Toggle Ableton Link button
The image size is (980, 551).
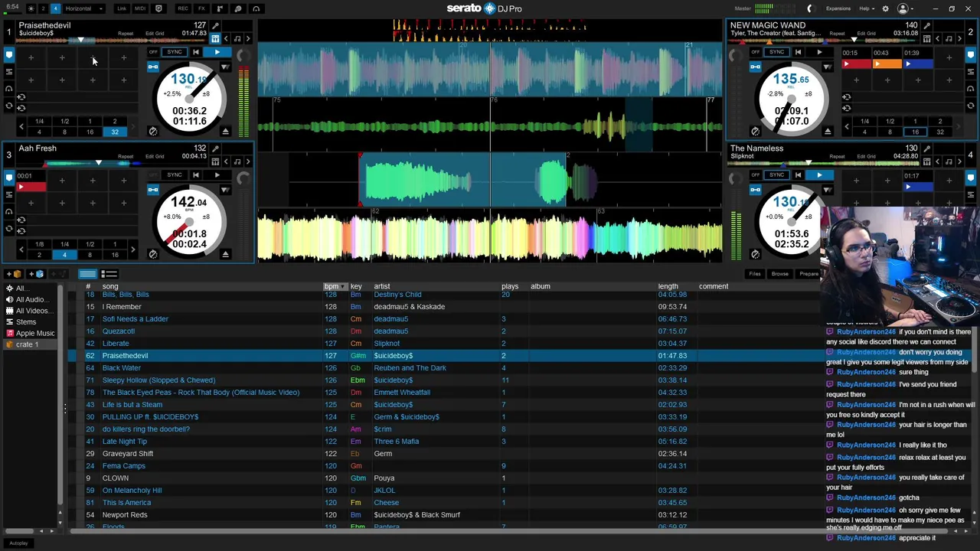tap(122, 8)
